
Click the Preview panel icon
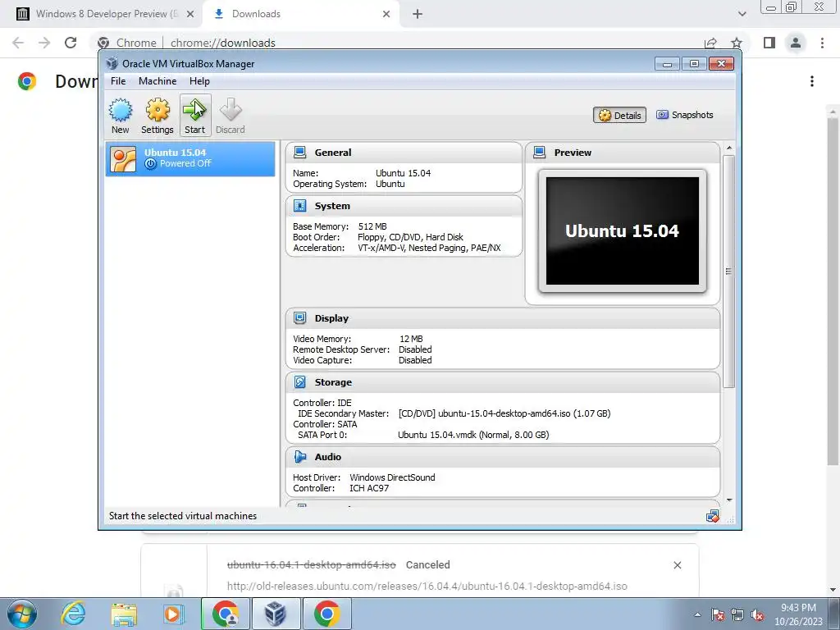(x=540, y=153)
